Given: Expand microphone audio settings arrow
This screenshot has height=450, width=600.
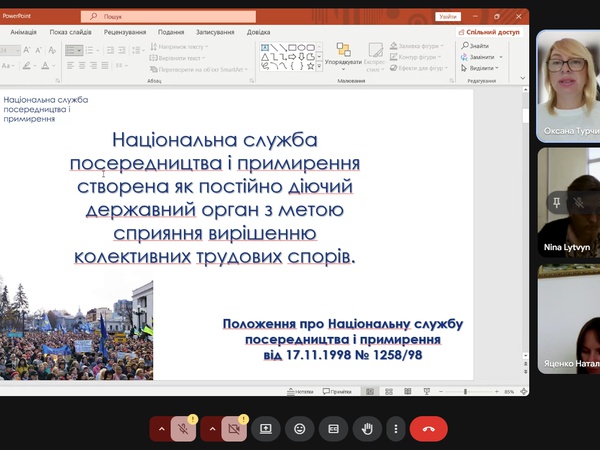Looking at the screenshot, I should click(161, 429).
